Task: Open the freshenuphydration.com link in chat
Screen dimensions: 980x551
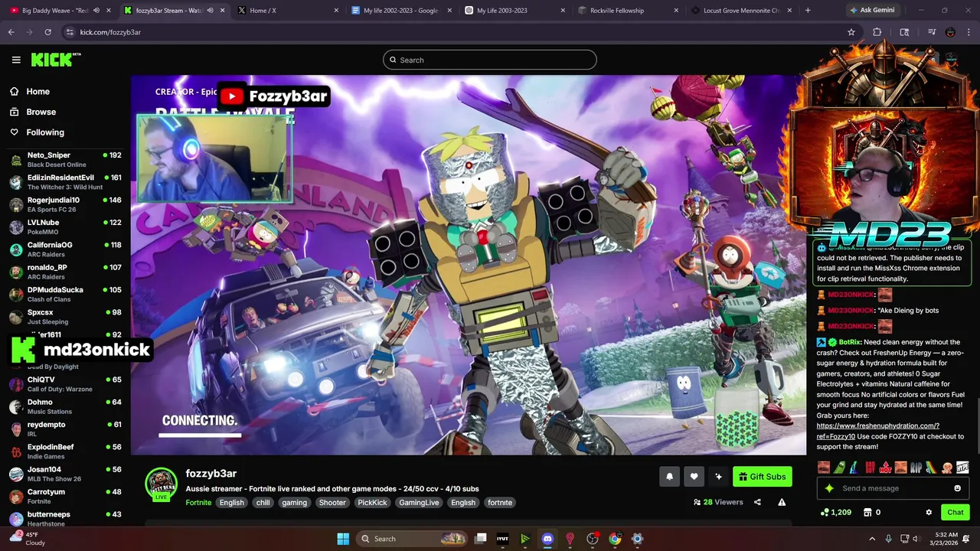Action: click(x=877, y=431)
